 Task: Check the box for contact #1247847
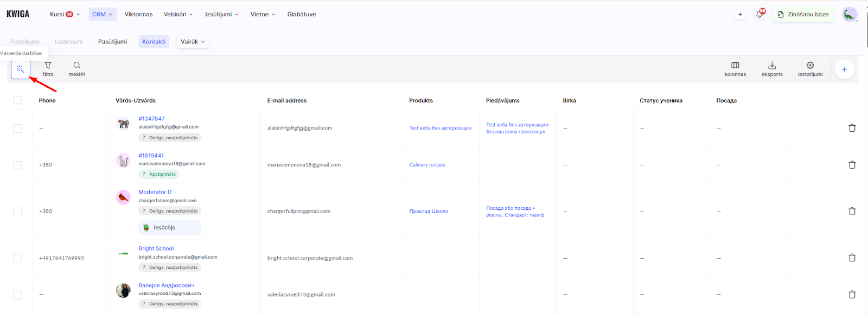18,128
